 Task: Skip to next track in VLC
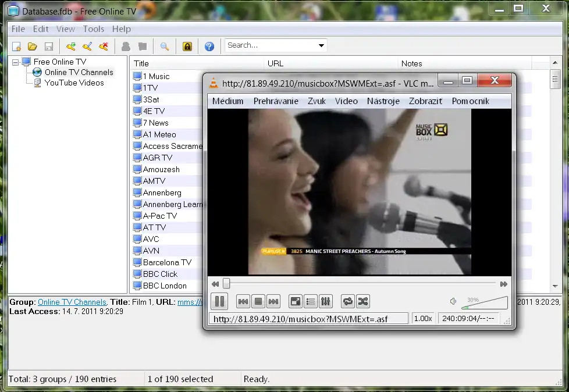click(x=273, y=301)
